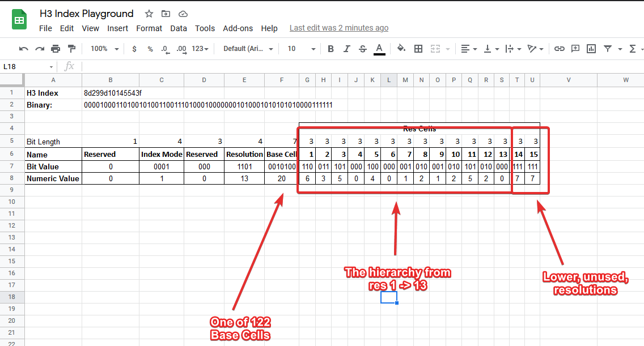Select the corner select-all box
This screenshot has height=346, width=644.
[x=12, y=80]
